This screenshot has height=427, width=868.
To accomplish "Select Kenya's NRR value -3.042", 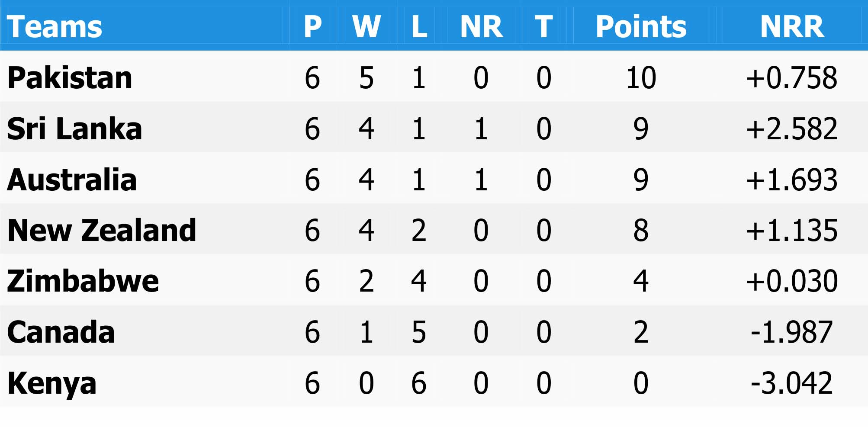I will (792, 383).
